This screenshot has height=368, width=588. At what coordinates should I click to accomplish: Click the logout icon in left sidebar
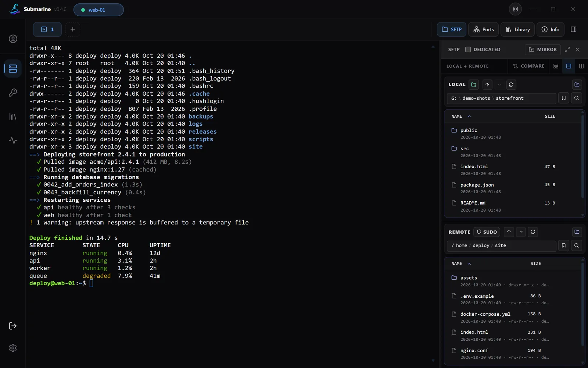[x=13, y=326]
